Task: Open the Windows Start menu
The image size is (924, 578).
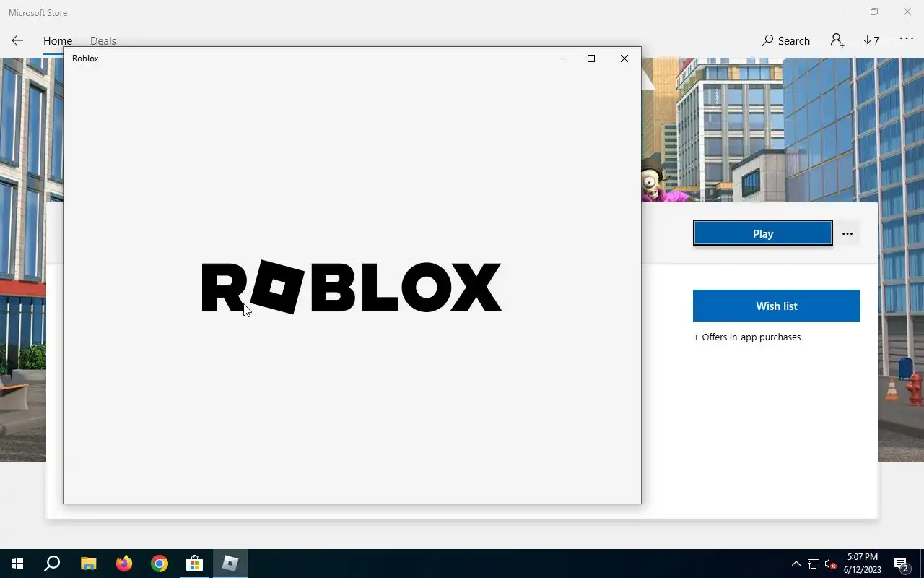Action: [17, 564]
